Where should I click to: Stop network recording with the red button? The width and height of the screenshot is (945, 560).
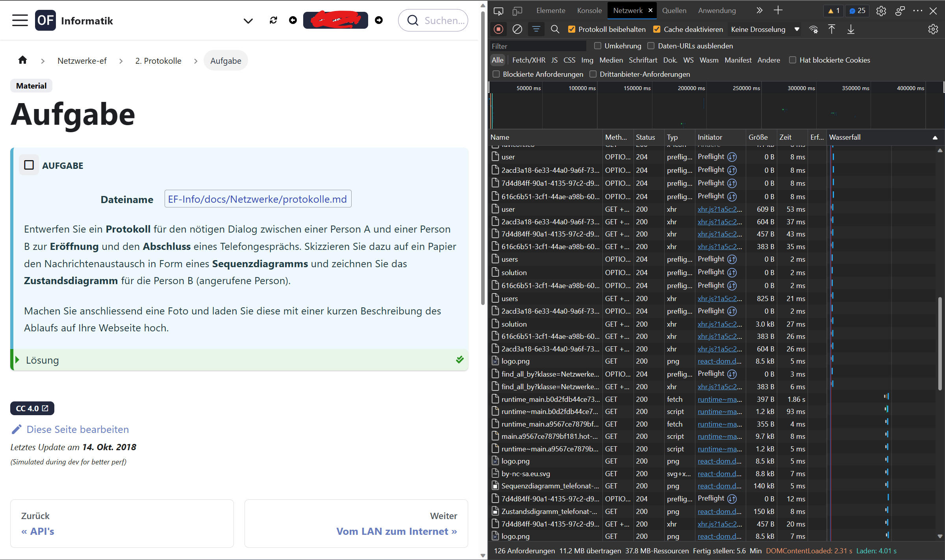498,29
